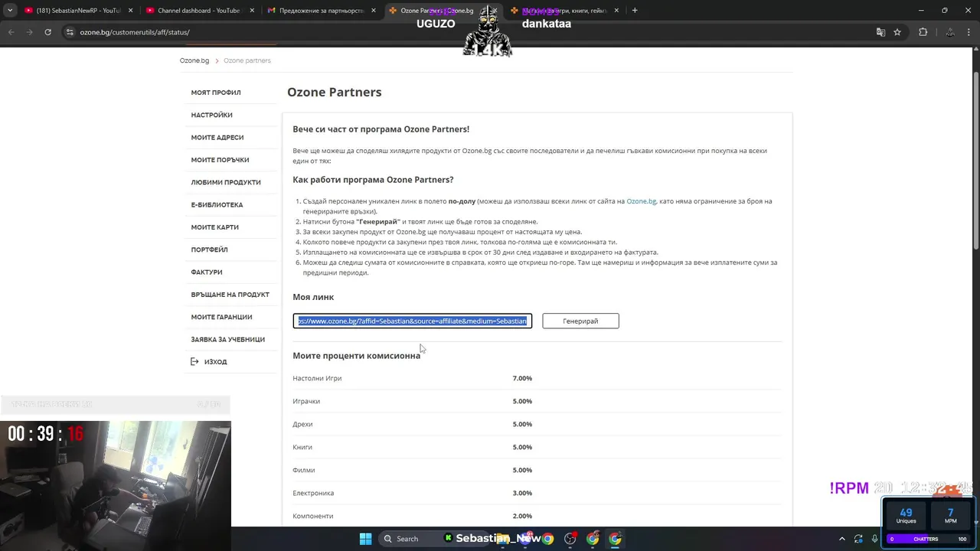The height and width of the screenshot is (551, 980).
Task: Click the Играчки category label
Action: click(x=306, y=401)
